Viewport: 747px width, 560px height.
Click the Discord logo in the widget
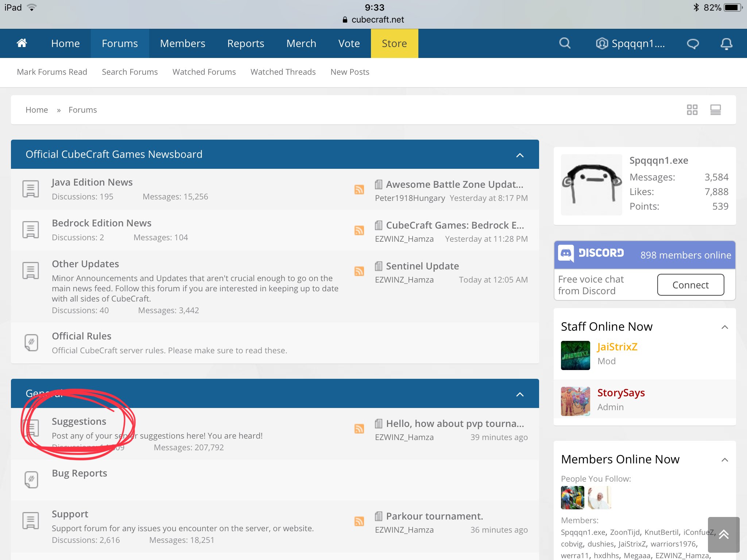[x=591, y=253]
